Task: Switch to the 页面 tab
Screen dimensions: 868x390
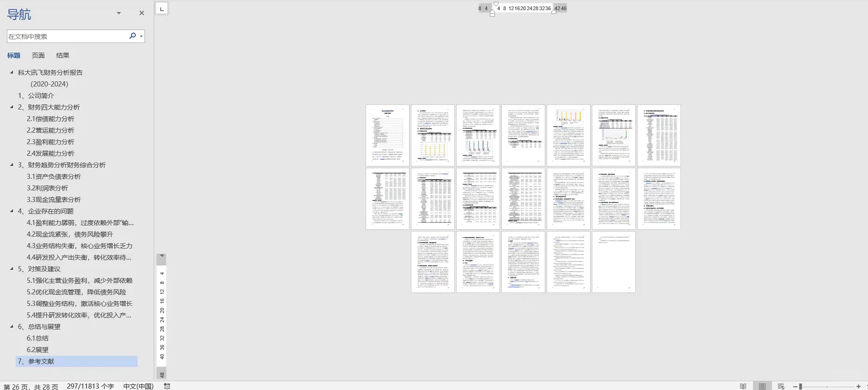Action: pos(38,55)
